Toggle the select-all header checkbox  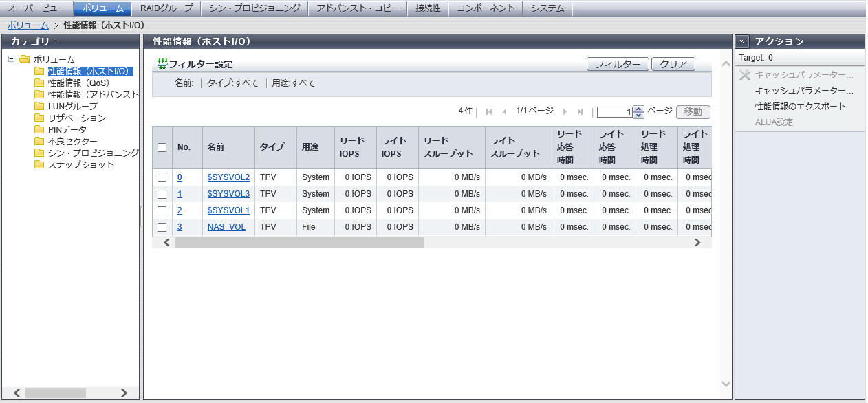162,147
